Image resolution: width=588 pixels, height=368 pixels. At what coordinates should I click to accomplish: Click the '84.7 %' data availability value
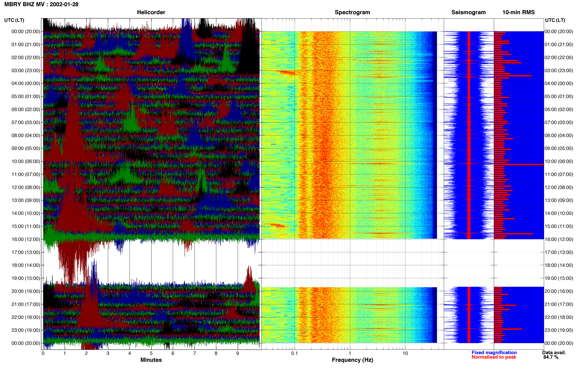click(x=551, y=357)
